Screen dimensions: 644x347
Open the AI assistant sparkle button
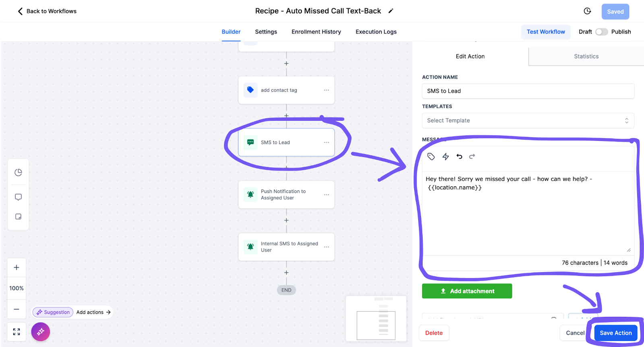[x=41, y=332]
